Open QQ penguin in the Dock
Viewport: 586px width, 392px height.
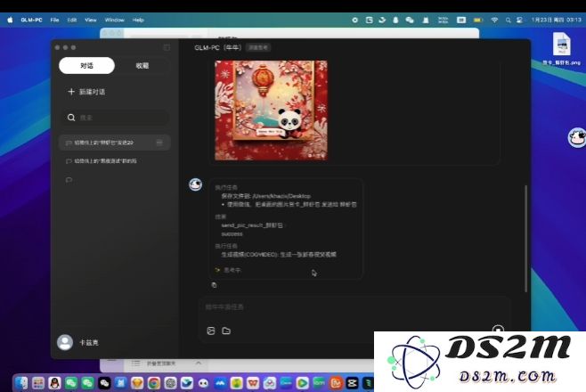point(54,383)
